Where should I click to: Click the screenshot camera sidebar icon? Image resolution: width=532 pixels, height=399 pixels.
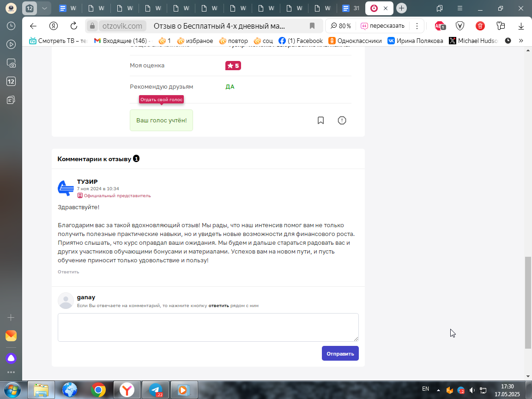pyautogui.click(x=11, y=63)
